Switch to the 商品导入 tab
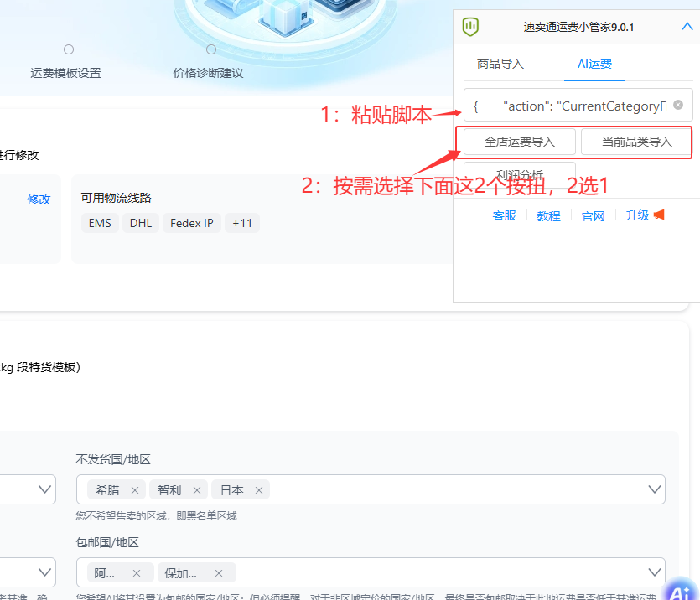Screen dimensions: 700x600 500,64
